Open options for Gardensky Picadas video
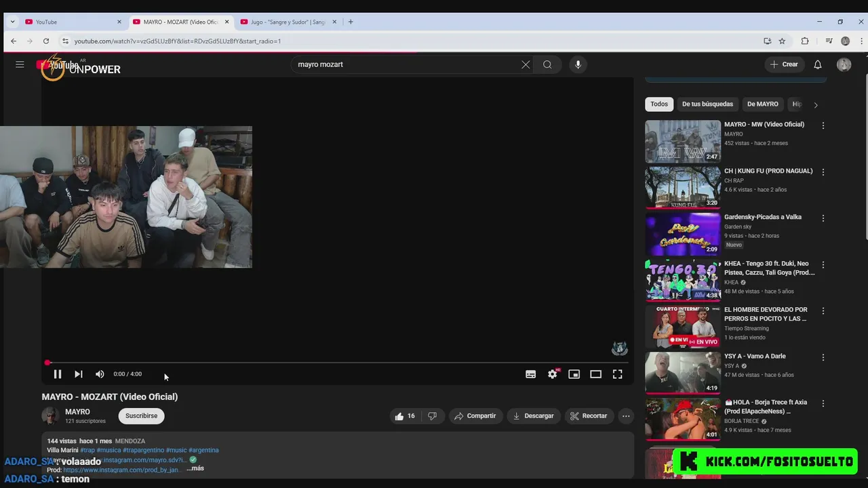Screen dimensions: 868x488 point(823,218)
